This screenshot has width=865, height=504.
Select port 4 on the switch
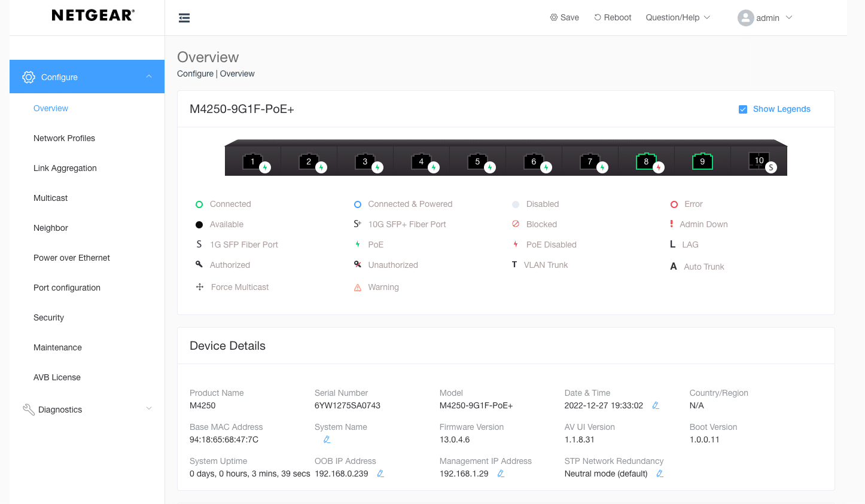421,161
